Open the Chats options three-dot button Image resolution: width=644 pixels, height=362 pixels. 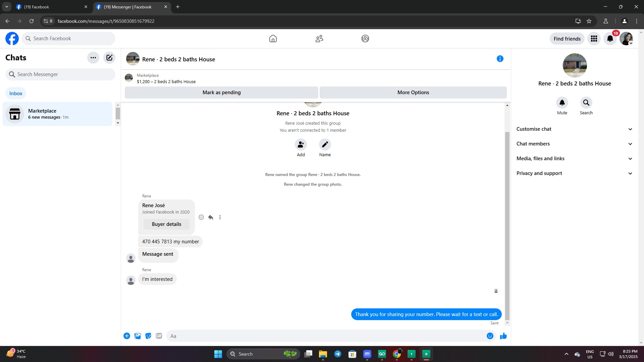(x=93, y=58)
